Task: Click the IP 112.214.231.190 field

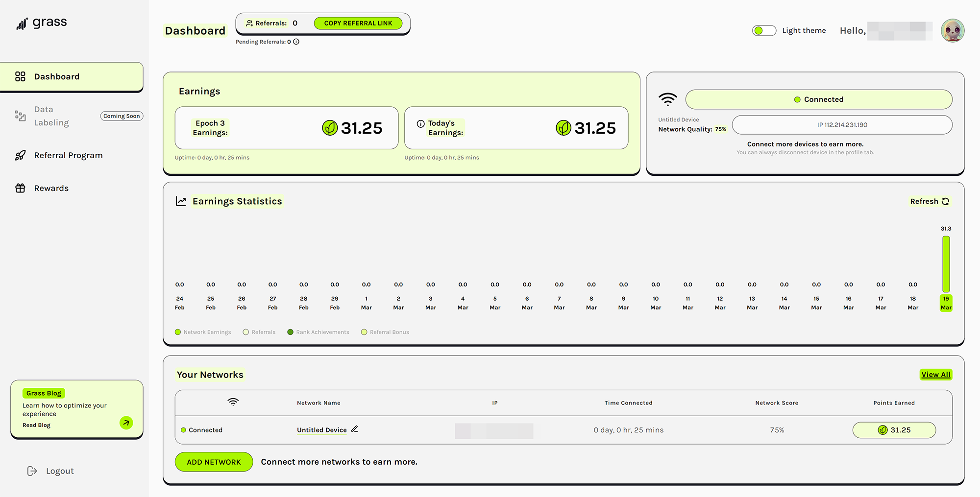Action: point(842,125)
